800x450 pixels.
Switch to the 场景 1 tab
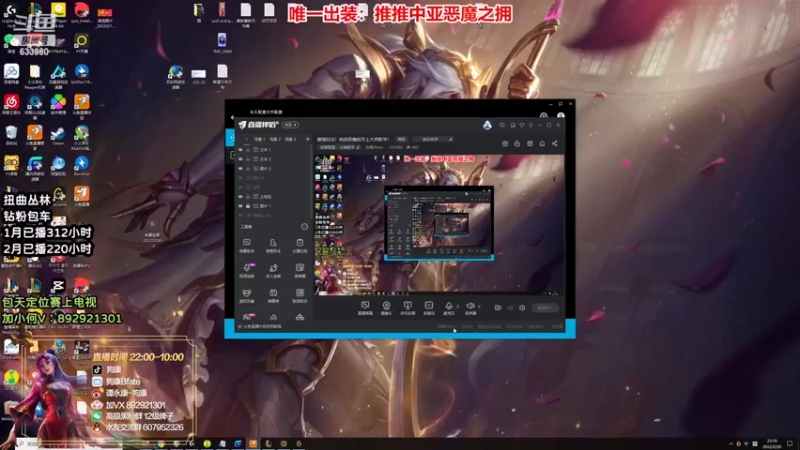point(260,139)
